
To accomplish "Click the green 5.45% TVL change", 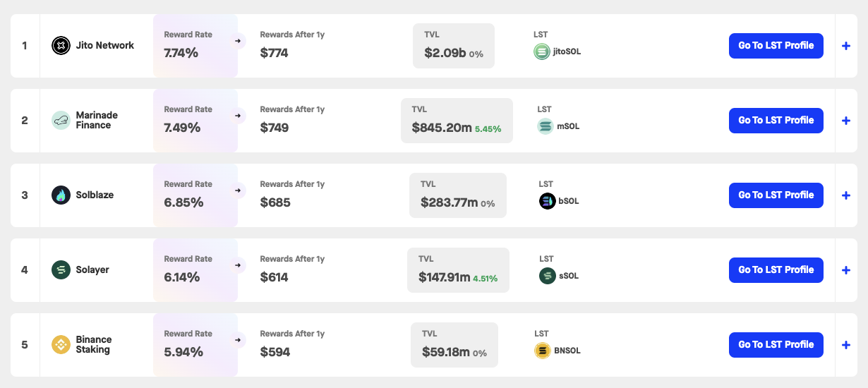I will 488,129.
